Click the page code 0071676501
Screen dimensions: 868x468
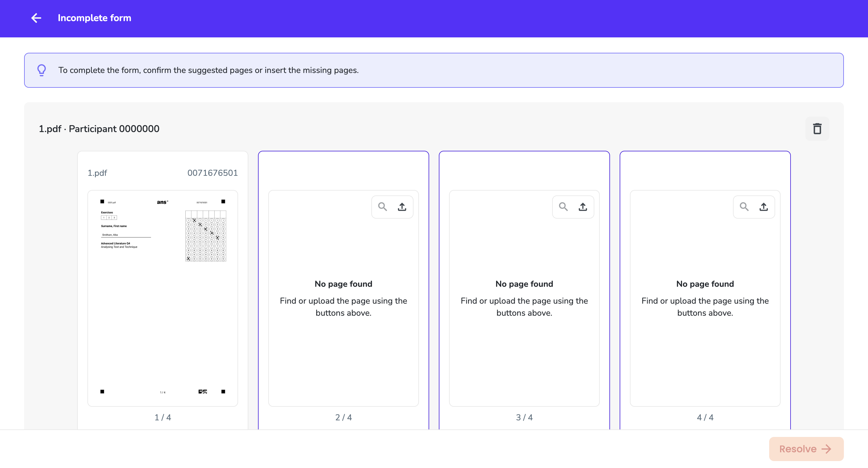(x=212, y=172)
